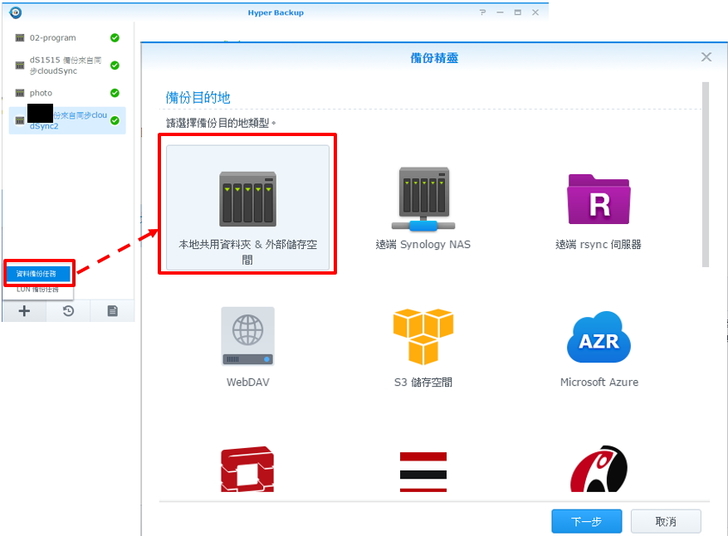Image resolution: width=728 pixels, height=536 pixels.
Task: Click green status check of photo task
Action: [x=115, y=93]
